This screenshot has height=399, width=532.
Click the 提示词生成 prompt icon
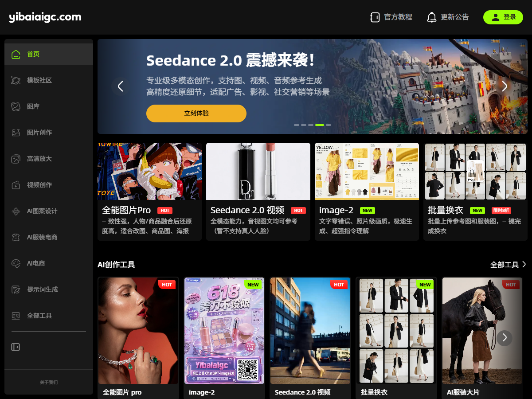click(x=16, y=289)
